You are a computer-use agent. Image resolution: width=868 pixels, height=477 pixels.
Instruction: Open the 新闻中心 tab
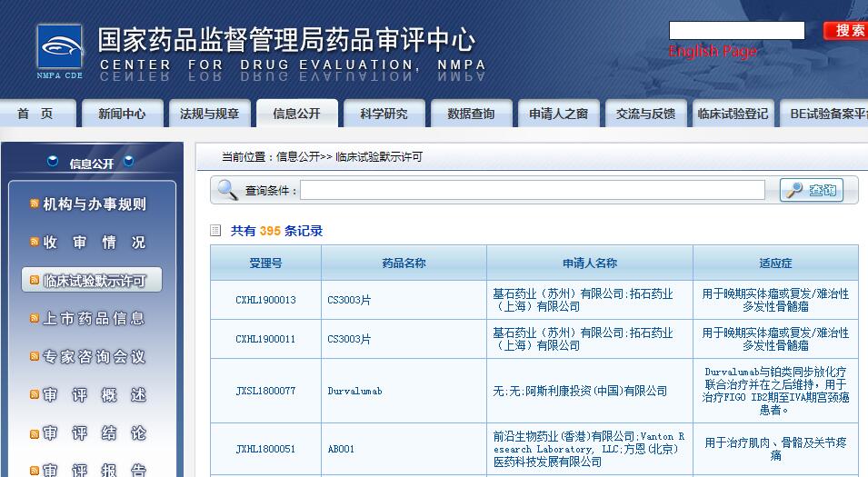(123, 114)
